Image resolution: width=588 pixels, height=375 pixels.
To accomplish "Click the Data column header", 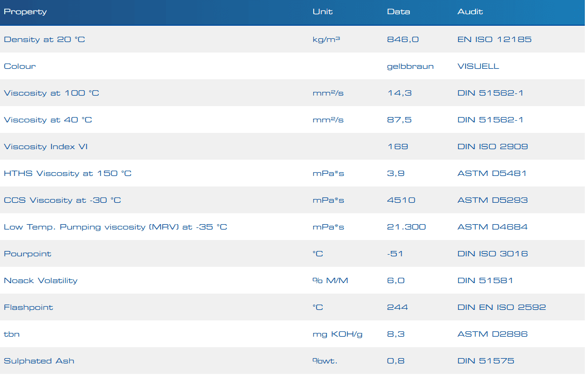I will point(398,12).
